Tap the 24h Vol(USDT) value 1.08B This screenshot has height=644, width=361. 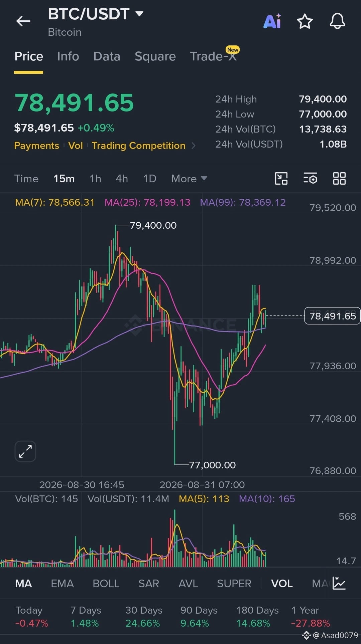(333, 144)
